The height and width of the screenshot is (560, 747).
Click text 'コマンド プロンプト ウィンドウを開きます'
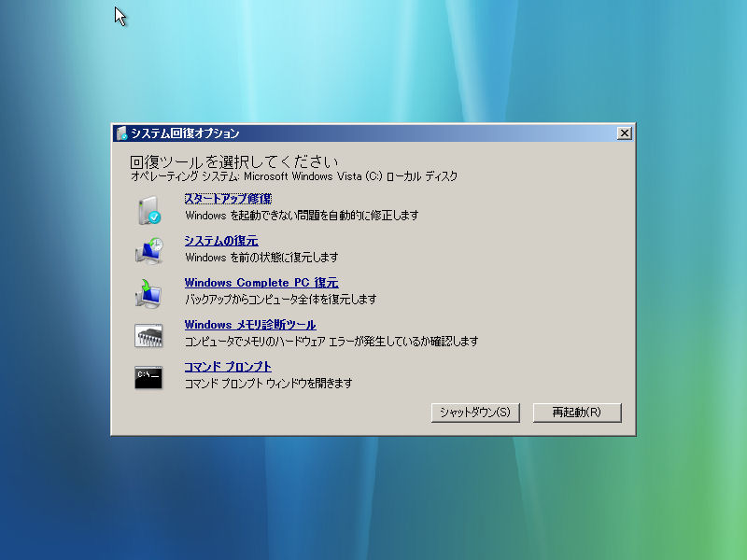[x=268, y=383]
